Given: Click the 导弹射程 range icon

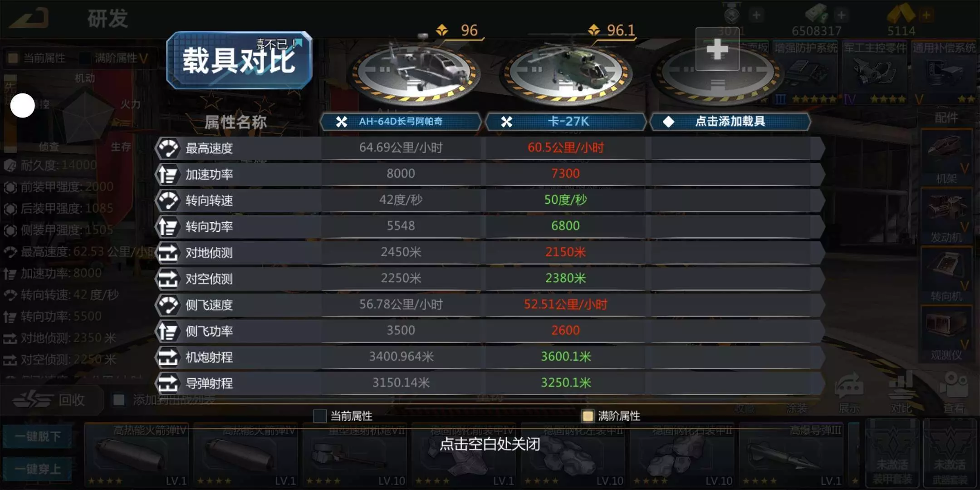Looking at the screenshot, I should [168, 383].
